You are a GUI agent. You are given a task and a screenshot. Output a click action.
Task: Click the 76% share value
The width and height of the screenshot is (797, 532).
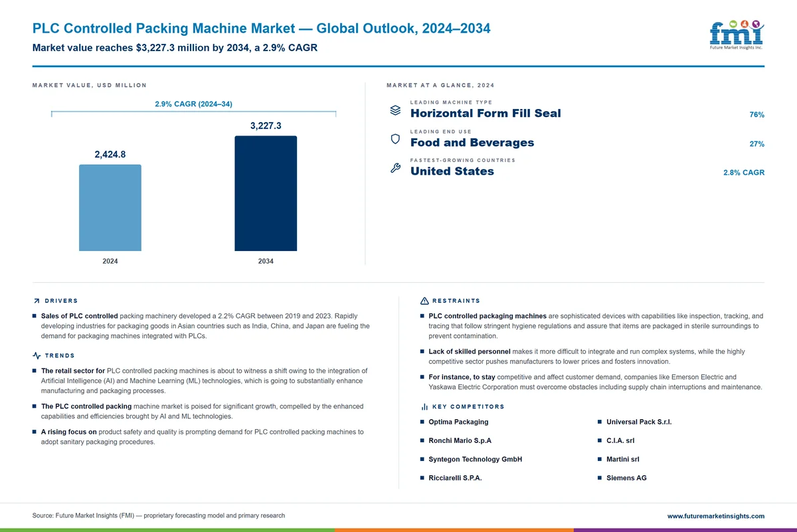pos(756,115)
